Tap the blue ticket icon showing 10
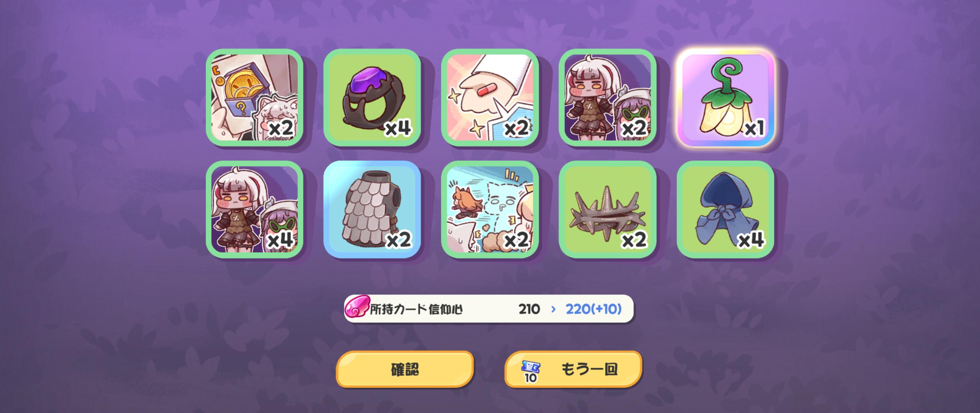The image size is (980, 413). pyautogui.click(x=531, y=371)
